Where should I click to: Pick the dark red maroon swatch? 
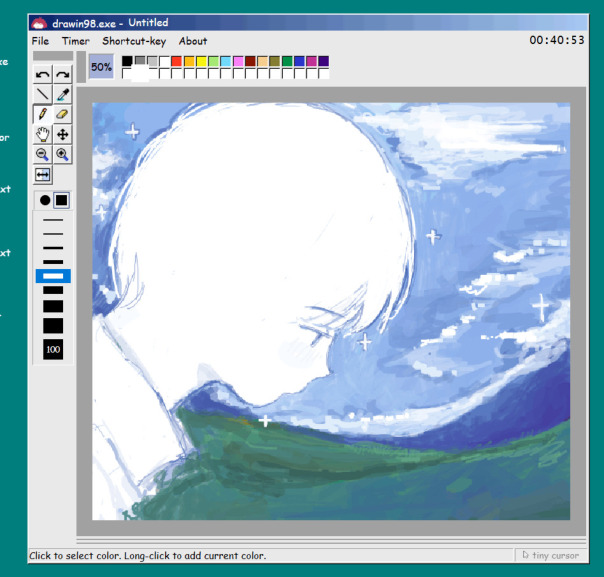(250, 61)
